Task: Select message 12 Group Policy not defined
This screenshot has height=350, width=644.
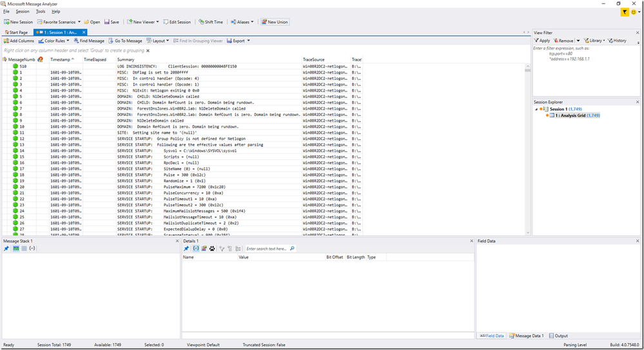Action: point(182,139)
